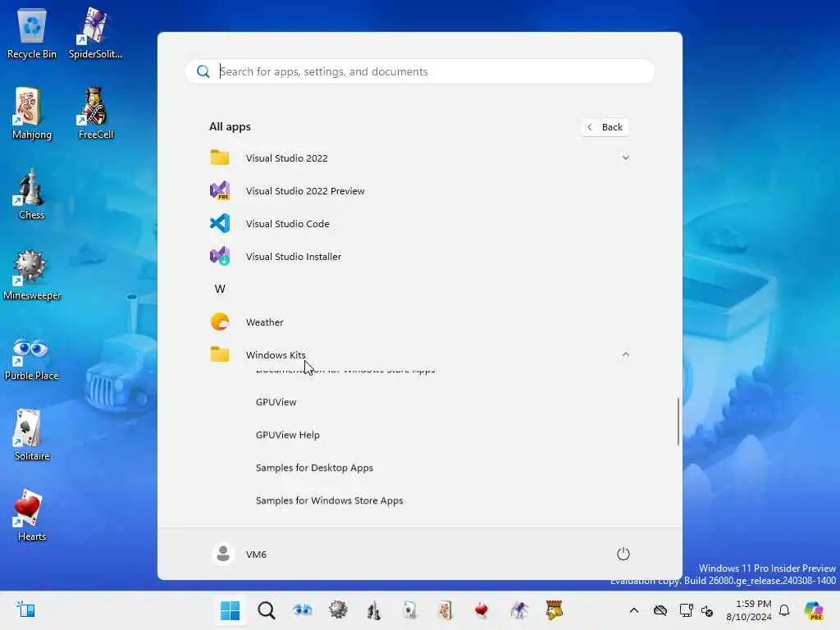Open Copilot preview icon in taskbar
Viewport: 840px width, 630px height.
point(814,610)
